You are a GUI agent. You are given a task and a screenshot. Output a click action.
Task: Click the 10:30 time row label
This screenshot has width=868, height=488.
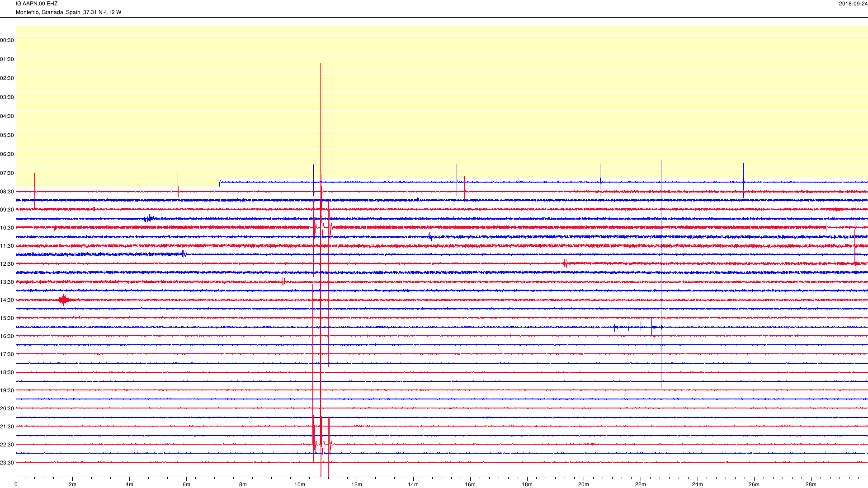click(7, 228)
